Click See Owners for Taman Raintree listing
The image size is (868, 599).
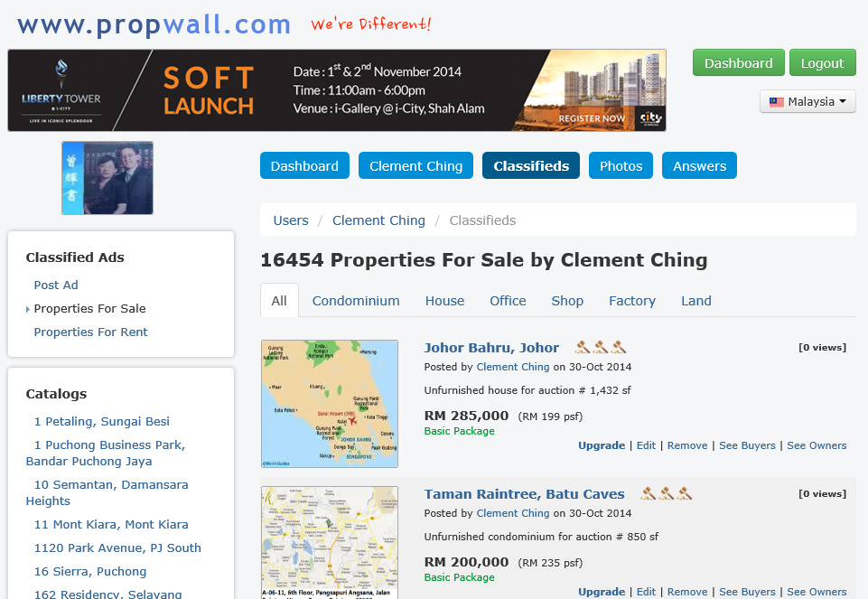pos(817,592)
